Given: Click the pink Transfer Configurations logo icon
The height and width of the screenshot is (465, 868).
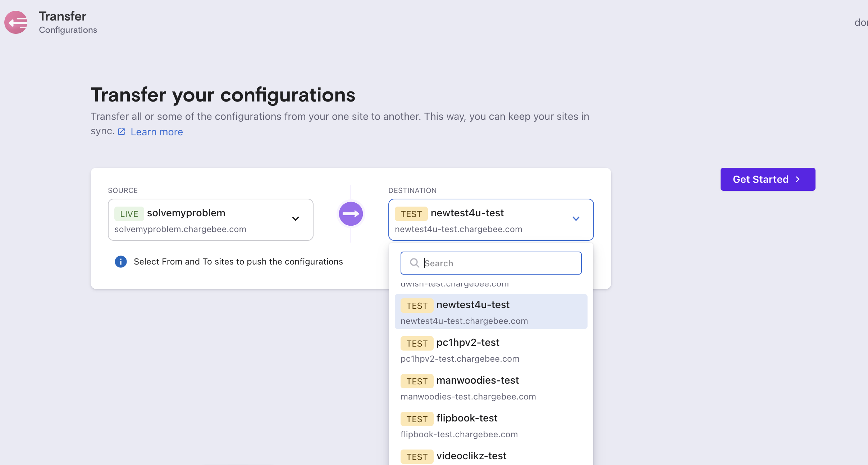Looking at the screenshot, I should pyautogui.click(x=16, y=22).
